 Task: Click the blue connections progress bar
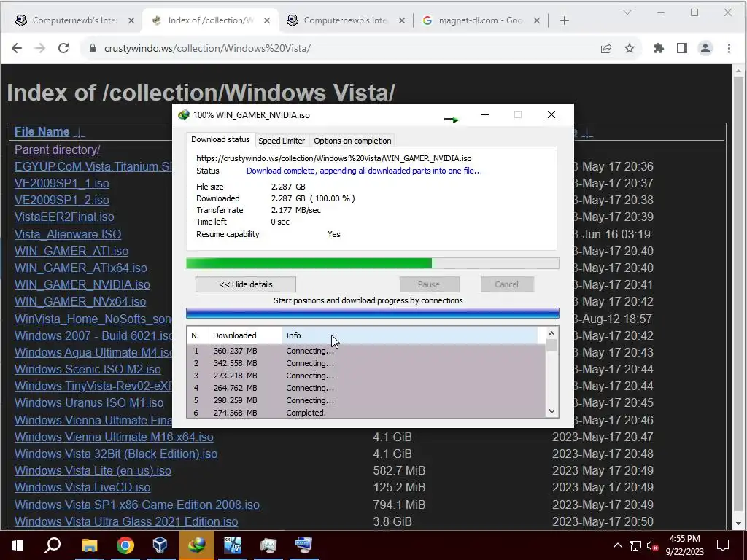click(373, 313)
